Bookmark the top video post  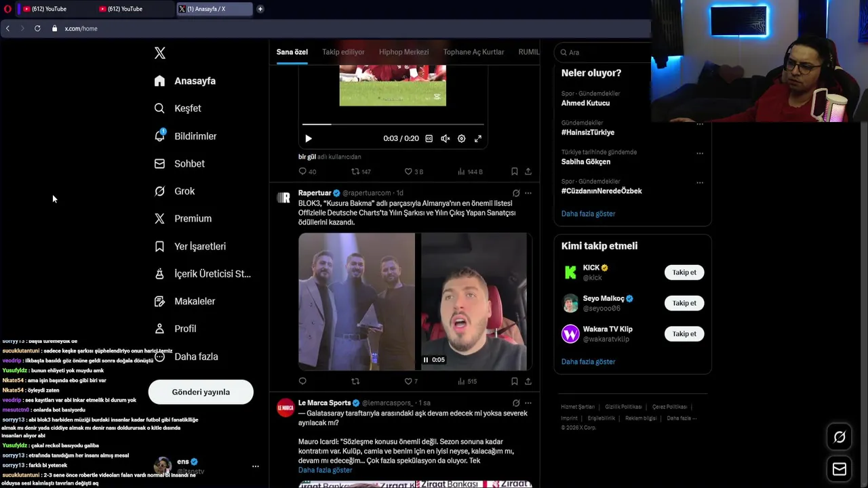514,171
